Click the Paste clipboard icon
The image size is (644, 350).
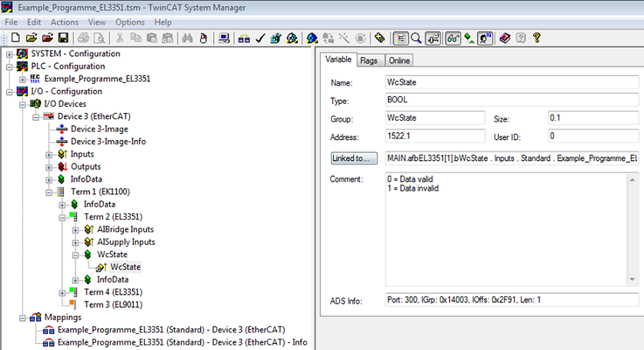pyautogui.click(x=152, y=38)
